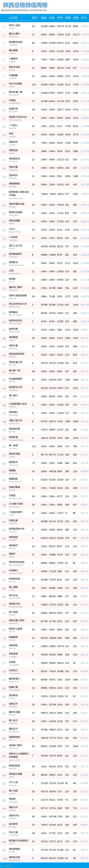Screen dimensions: 89x868
Task: Open the 老歌回放 account row
Action: pyautogui.click(x=44, y=151)
